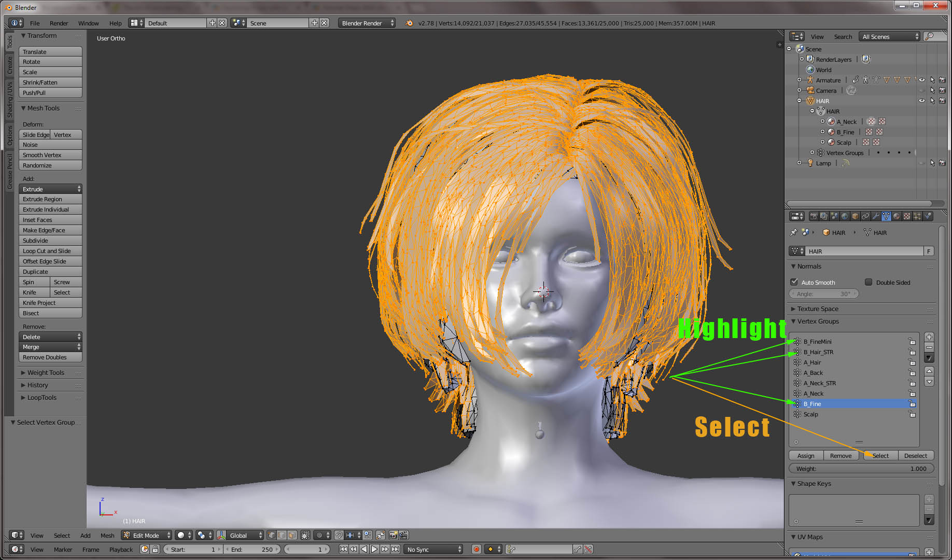Open the Object properties cube icon
This screenshot has height=560, width=952.
pyautogui.click(x=855, y=216)
